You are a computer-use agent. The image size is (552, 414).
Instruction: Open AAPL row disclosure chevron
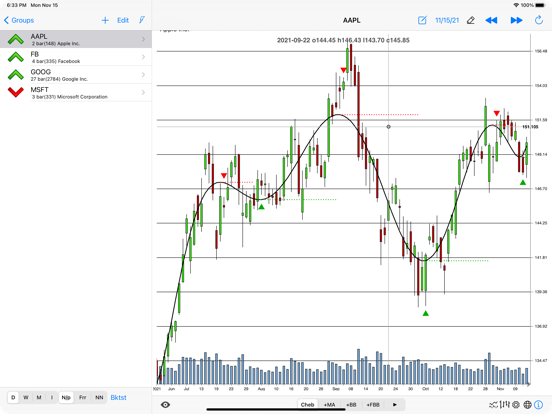(x=143, y=39)
